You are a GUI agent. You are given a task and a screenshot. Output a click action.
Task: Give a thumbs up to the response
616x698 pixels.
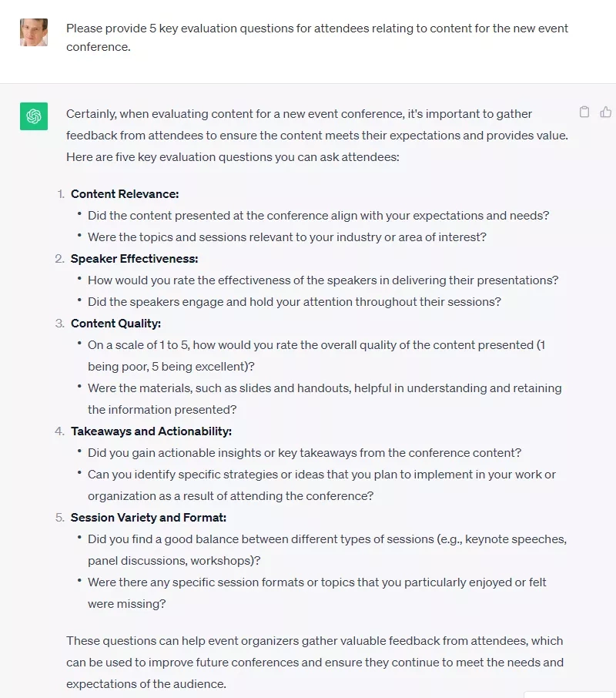click(605, 112)
